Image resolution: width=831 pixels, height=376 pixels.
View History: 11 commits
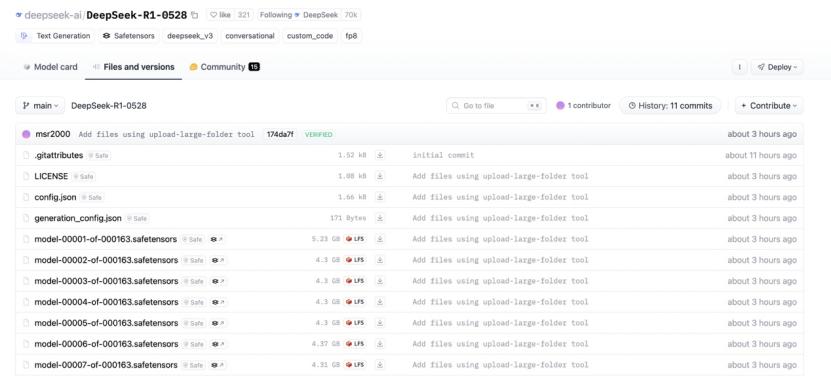670,106
